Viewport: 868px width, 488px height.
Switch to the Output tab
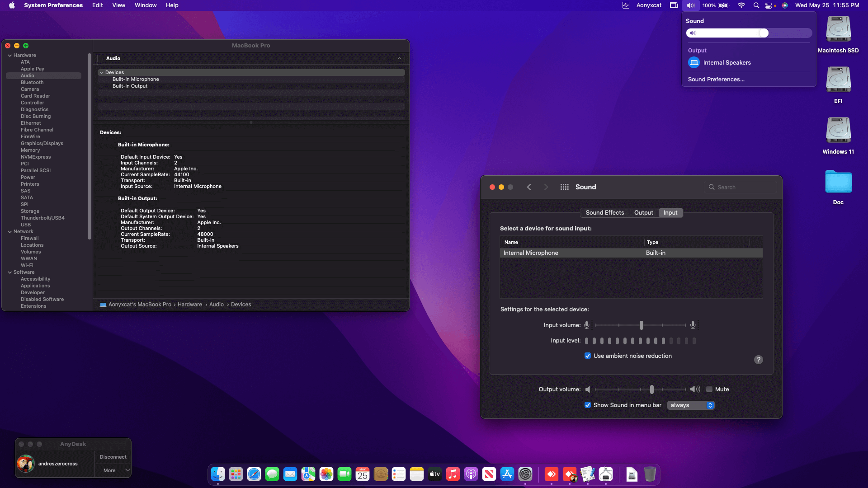click(643, 213)
